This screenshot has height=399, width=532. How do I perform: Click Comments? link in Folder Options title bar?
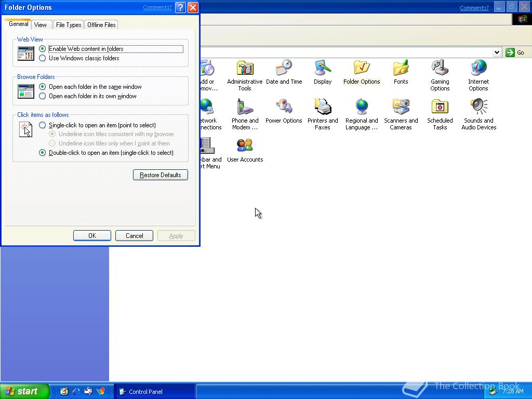(157, 7)
